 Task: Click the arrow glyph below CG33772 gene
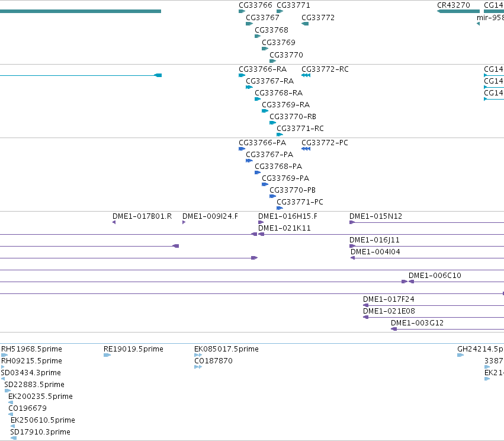coord(305,24)
